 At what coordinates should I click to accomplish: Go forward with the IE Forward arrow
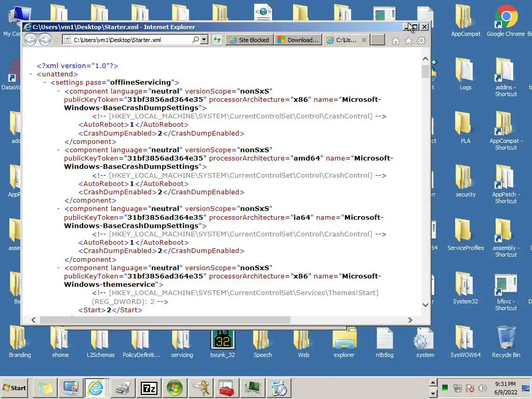(x=45, y=40)
